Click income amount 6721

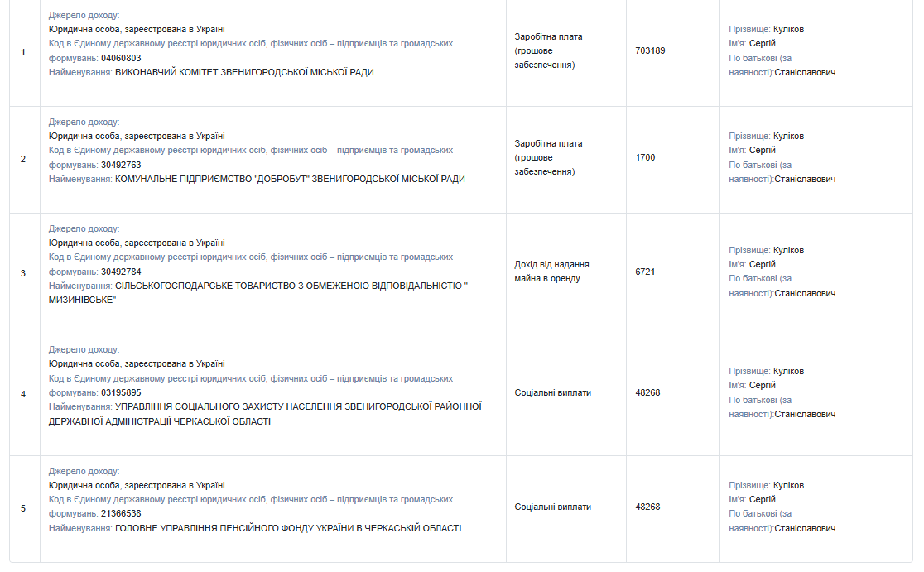pos(645,272)
